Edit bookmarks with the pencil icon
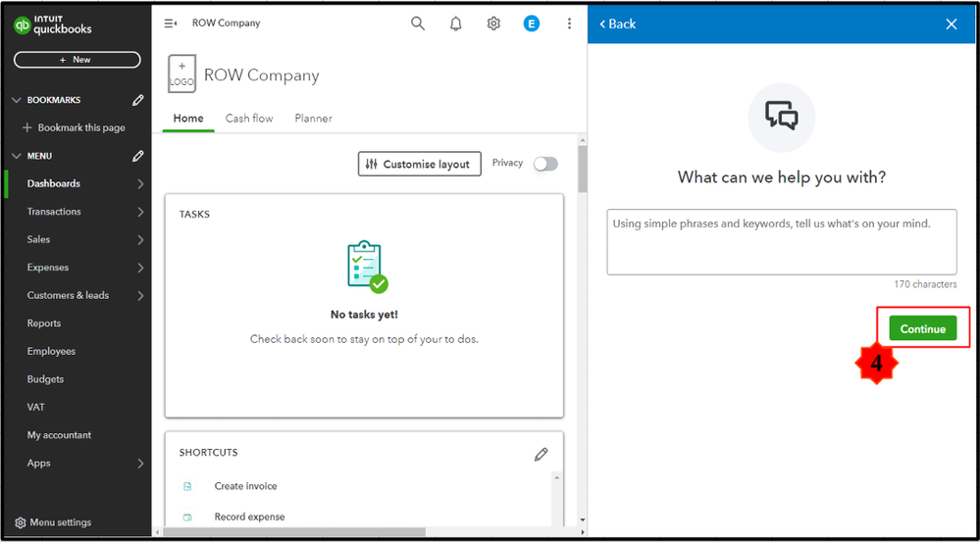The height and width of the screenshot is (542, 980). (x=138, y=100)
